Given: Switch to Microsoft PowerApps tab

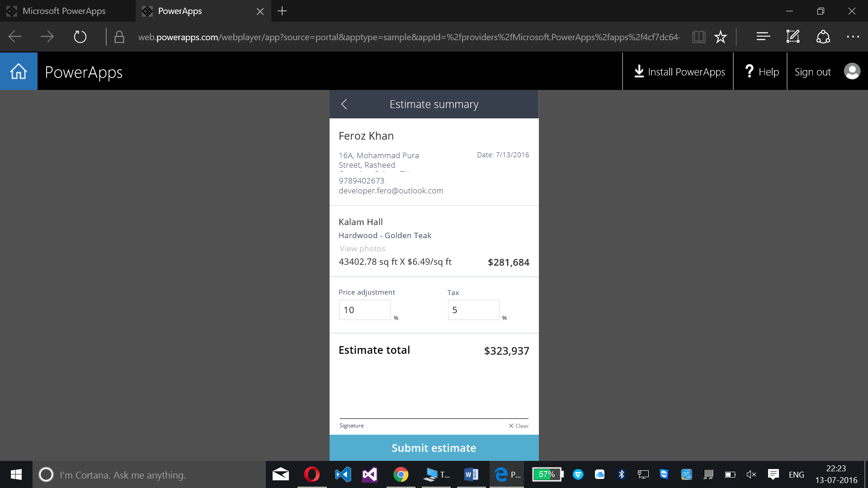Looking at the screenshot, I should pos(68,11).
